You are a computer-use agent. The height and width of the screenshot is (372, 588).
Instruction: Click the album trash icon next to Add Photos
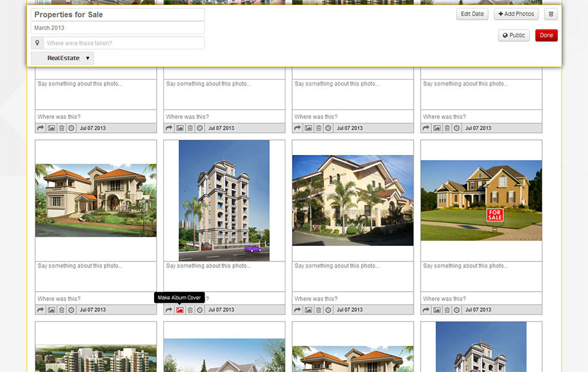(551, 14)
